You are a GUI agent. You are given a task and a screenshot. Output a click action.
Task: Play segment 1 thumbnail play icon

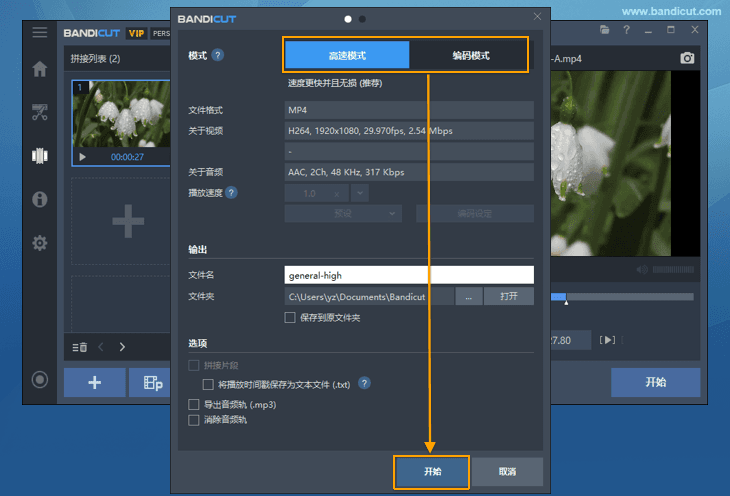(82, 157)
